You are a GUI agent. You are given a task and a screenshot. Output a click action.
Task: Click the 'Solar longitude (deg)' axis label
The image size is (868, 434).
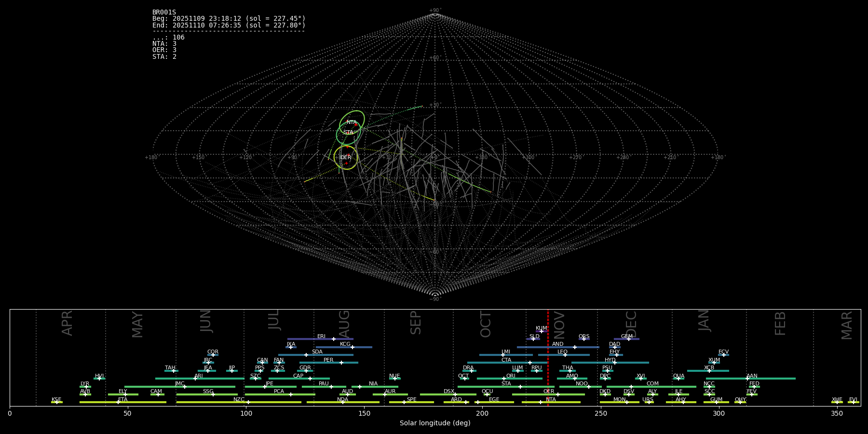pyautogui.click(x=435, y=423)
